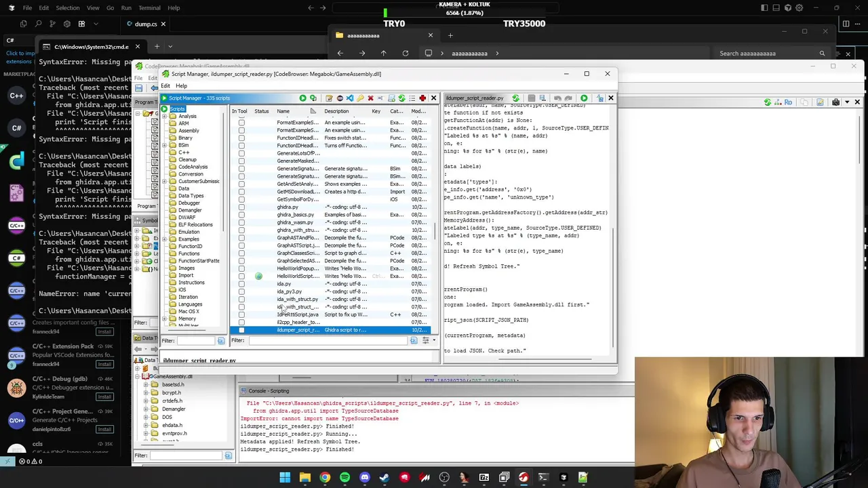This screenshot has height=488, width=868.
Task: Expand Demangler in Data Type Manager tree
Action: point(145,409)
